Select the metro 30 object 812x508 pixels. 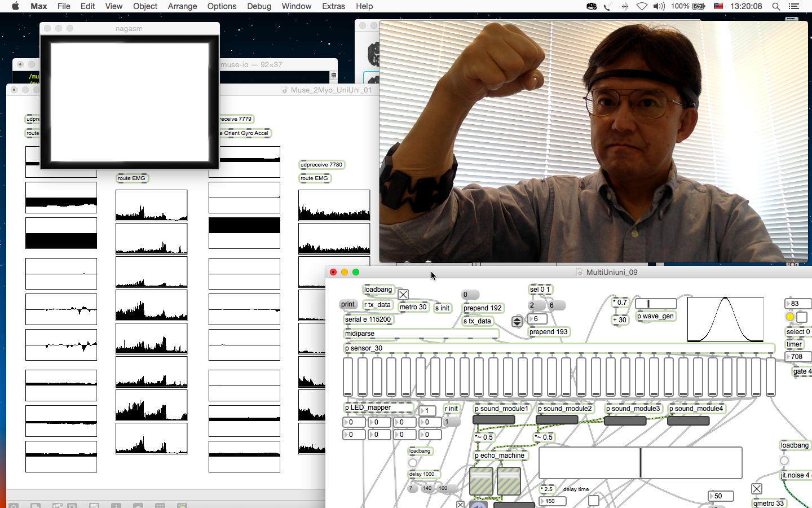(413, 307)
